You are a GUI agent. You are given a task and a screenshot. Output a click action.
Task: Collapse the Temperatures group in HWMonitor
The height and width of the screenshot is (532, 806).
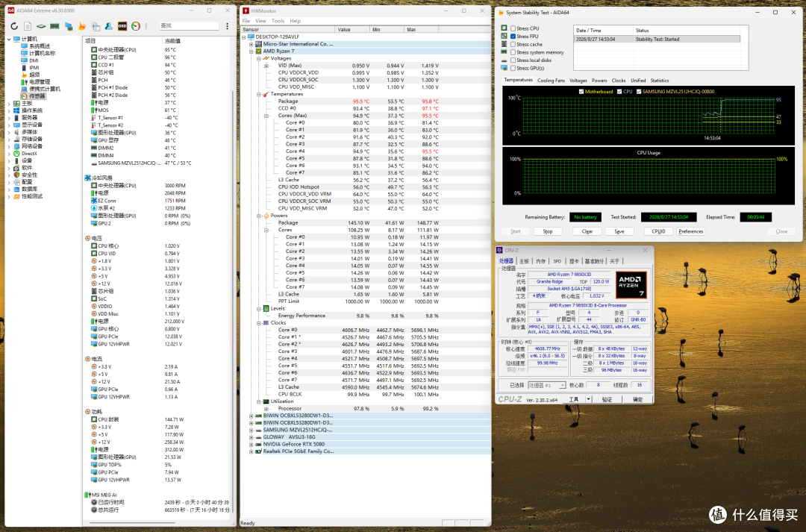point(258,94)
